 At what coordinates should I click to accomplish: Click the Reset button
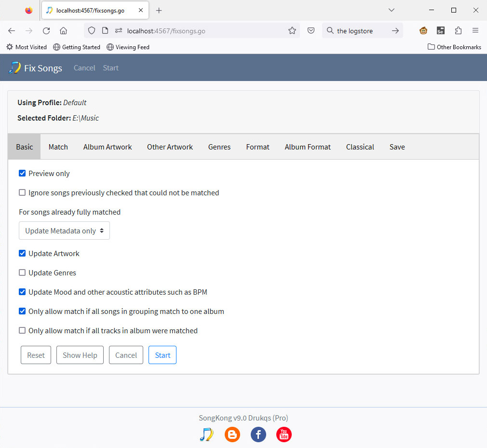36,355
